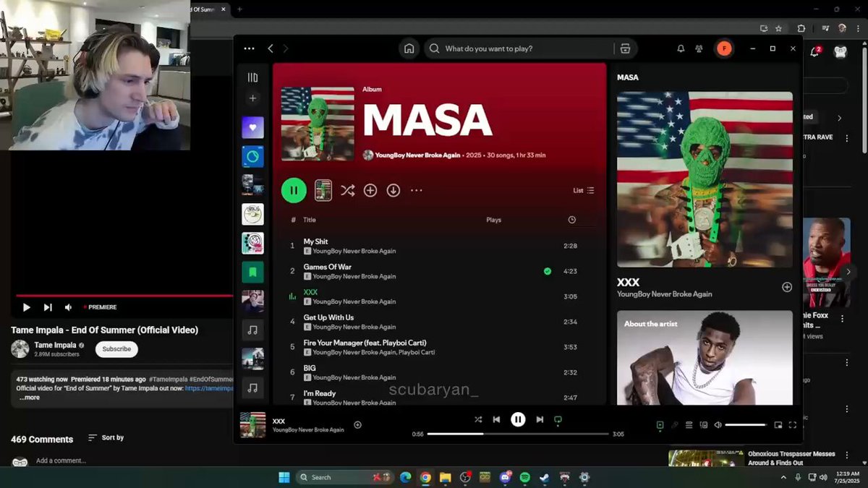The image size is (868, 488).
Task: Select the track BIG
Action: click(x=309, y=368)
